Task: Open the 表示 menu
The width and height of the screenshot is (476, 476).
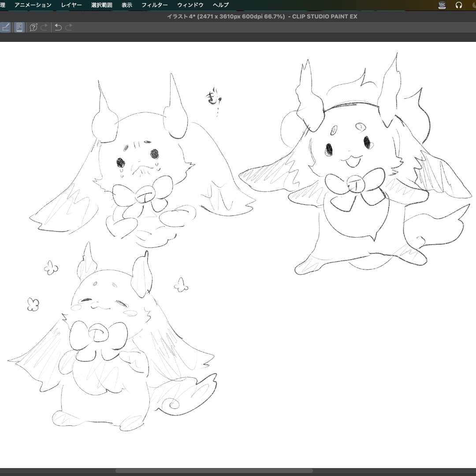Action: 127,5
